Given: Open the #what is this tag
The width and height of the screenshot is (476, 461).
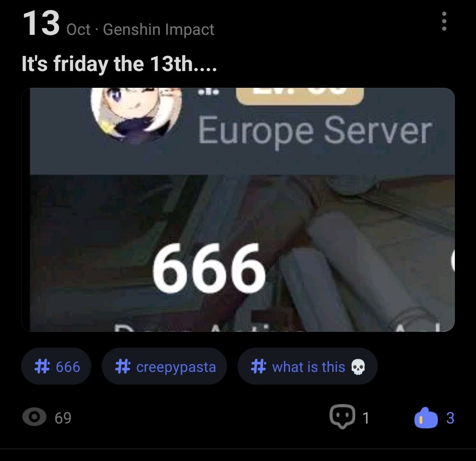Looking at the screenshot, I should (308, 366).
